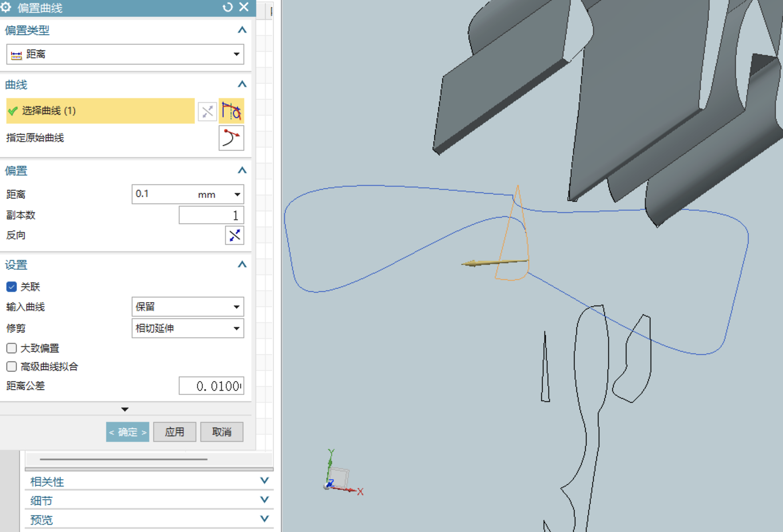Collapse the 偏置类型 section
Viewport: 783px width, 532px height.
pos(242,30)
